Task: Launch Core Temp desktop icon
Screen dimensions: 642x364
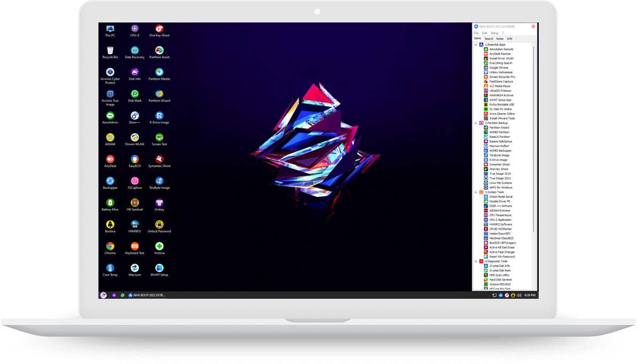Action: (110, 270)
